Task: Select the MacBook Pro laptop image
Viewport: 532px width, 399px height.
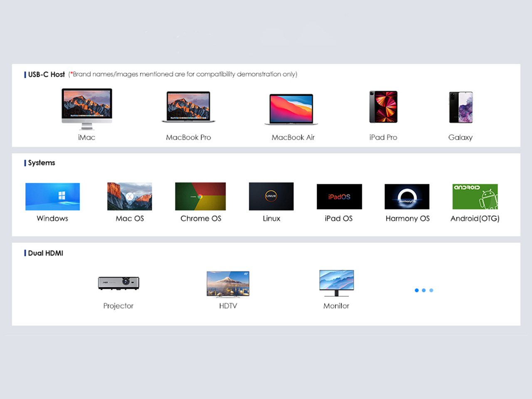Action: 188,107
